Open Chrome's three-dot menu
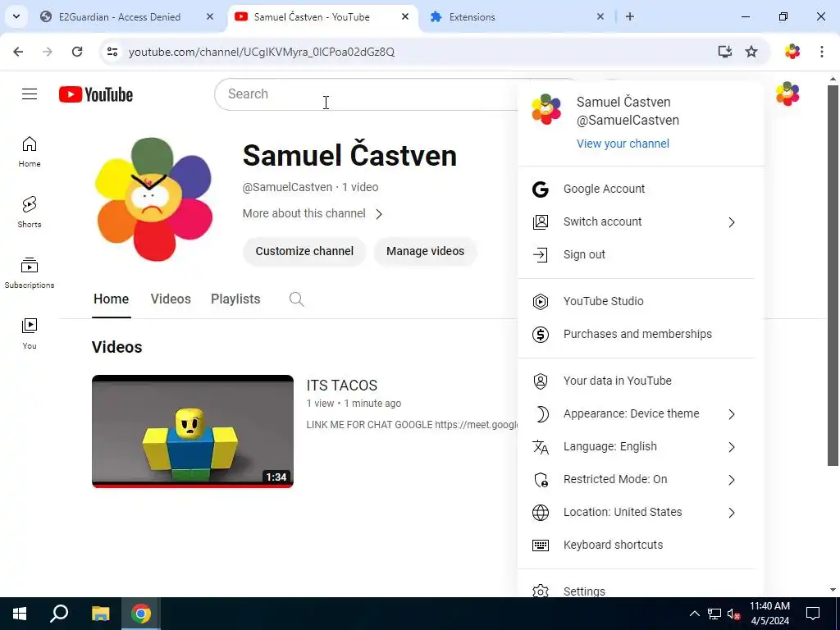840x630 pixels. tap(822, 52)
